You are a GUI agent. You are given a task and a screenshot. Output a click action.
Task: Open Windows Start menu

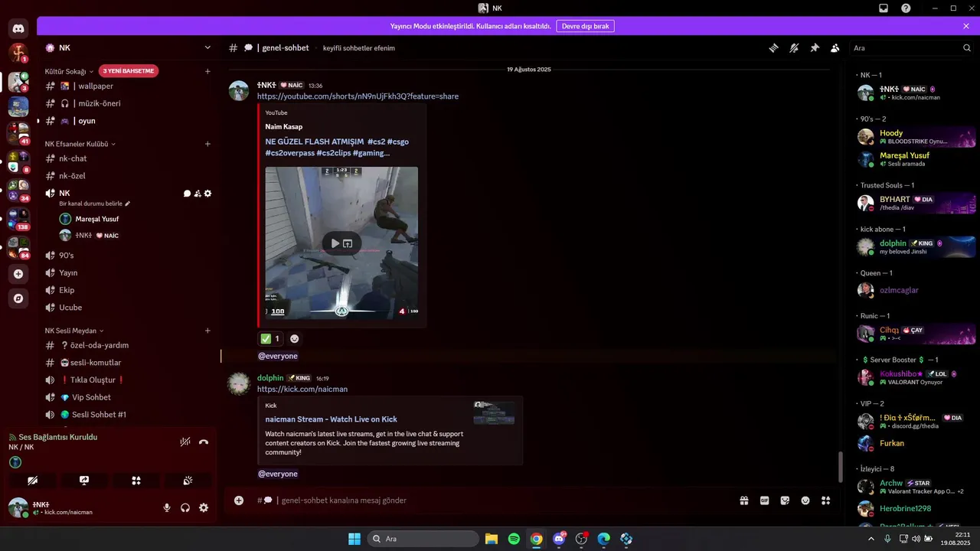point(354,539)
